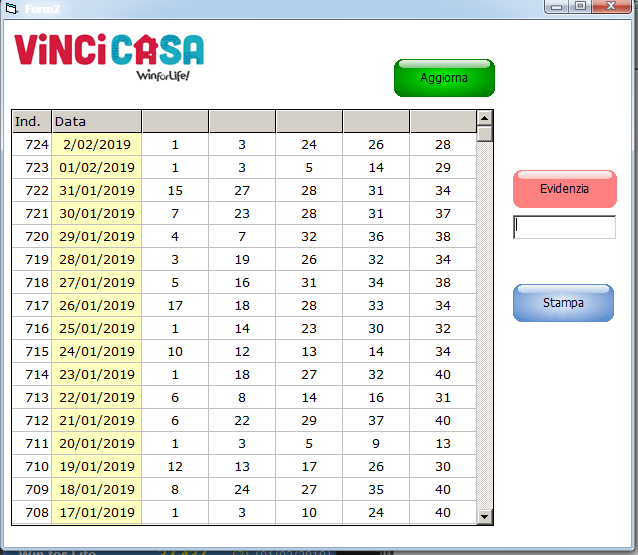The image size is (638, 555).
Task: Select the date cell 2/02/2019
Action: [96, 145]
